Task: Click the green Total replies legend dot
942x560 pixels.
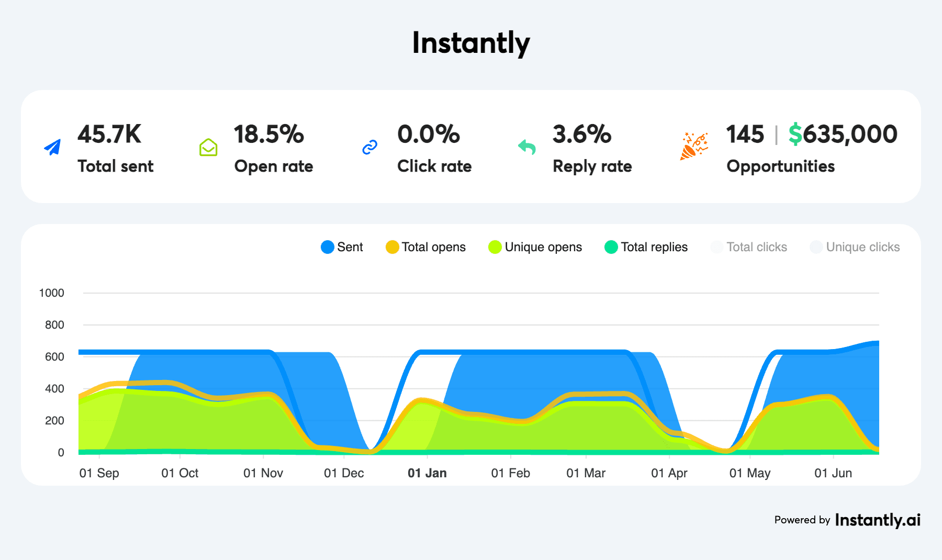Action: click(611, 247)
